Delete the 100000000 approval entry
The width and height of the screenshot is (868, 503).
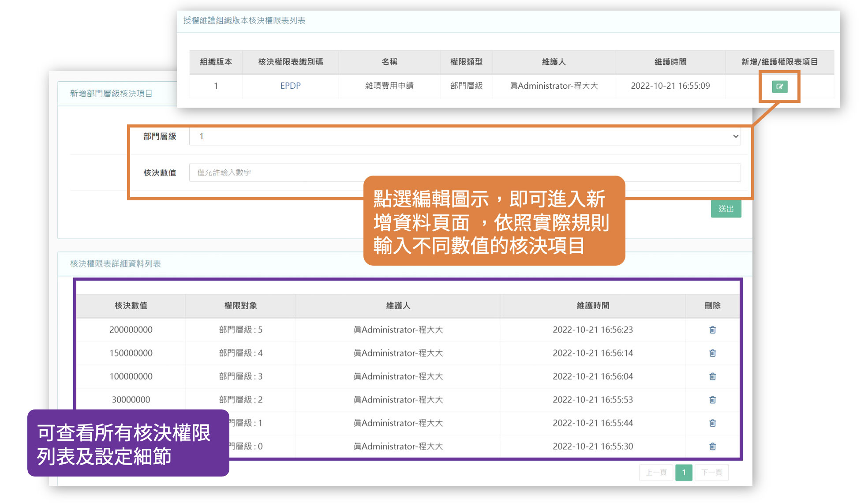click(712, 376)
